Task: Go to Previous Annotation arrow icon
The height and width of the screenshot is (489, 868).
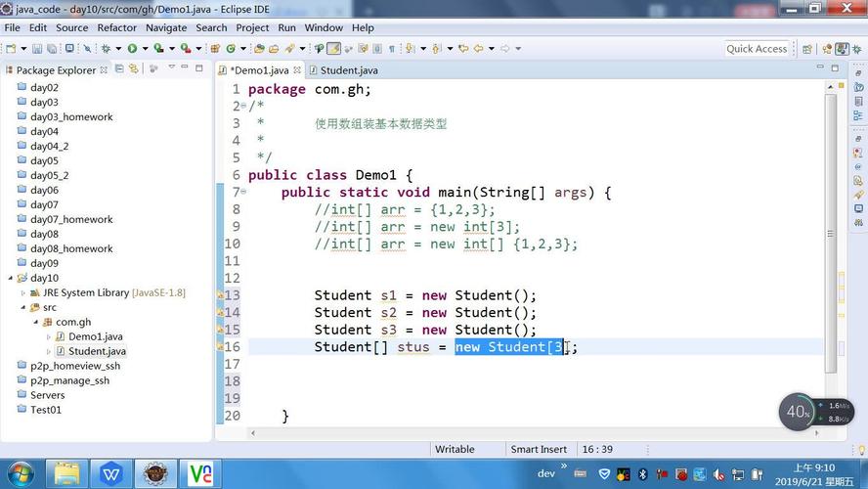Action: (x=437, y=49)
